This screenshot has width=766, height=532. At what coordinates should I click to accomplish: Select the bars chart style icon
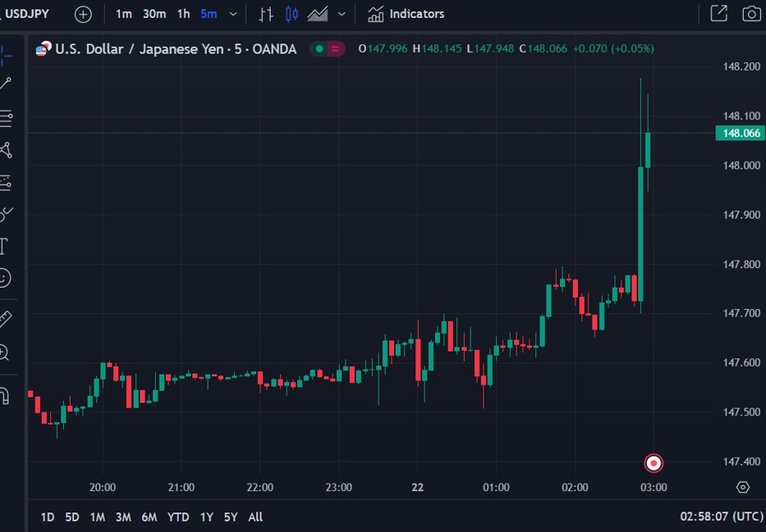tap(266, 14)
